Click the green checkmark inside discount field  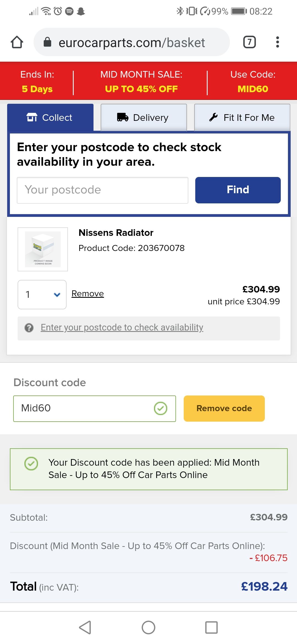tap(161, 408)
